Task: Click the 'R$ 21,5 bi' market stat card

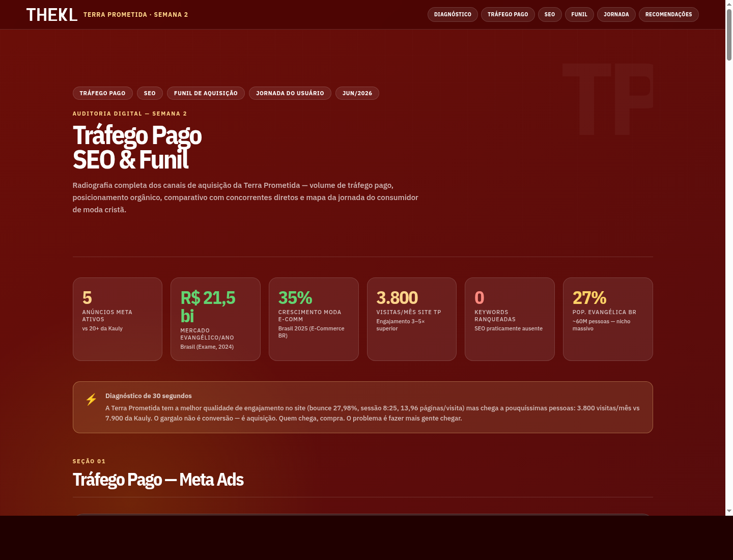Action: click(x=215, y=319)
